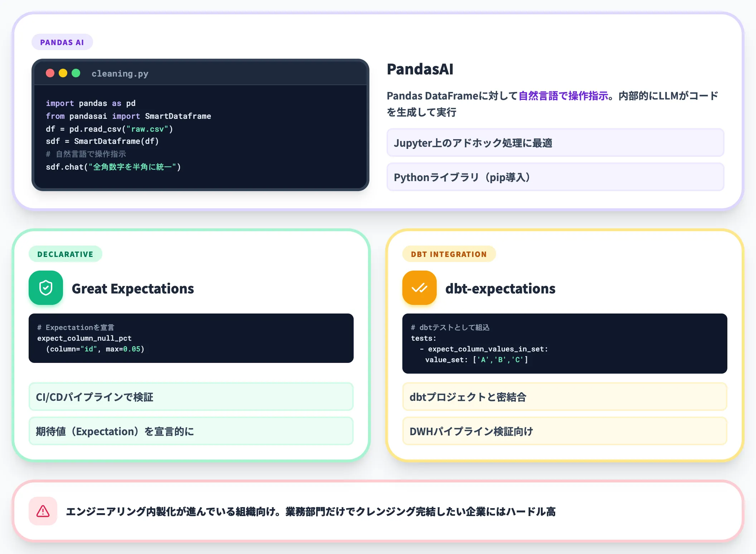This screenshot has width=756, height=554.
Task: Click the PandasAI heading
Action: [x=420, y=69]
